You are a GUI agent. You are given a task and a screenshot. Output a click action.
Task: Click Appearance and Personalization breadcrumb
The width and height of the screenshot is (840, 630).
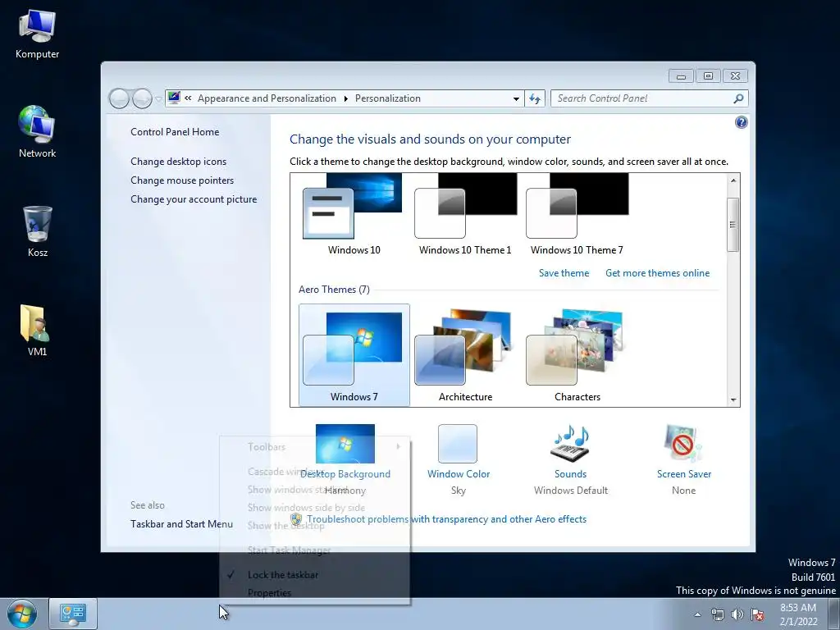click(267, 98)
